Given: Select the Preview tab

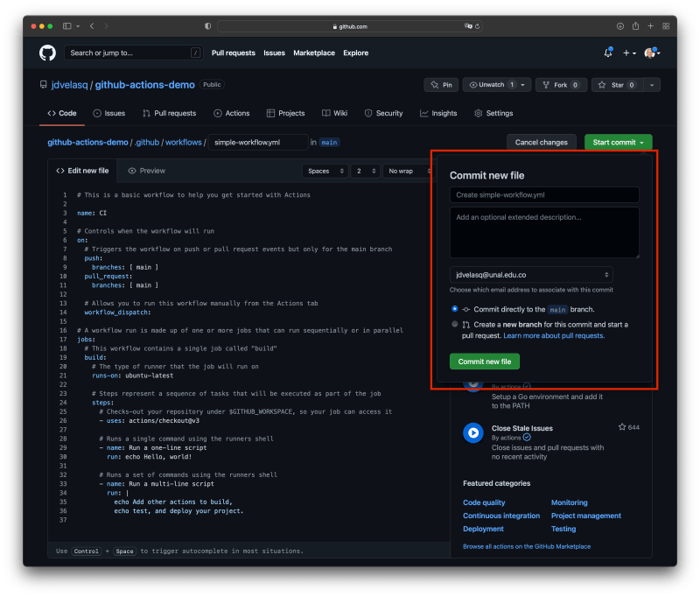Looking at the screenshot, I should click(x=146, y=171).
